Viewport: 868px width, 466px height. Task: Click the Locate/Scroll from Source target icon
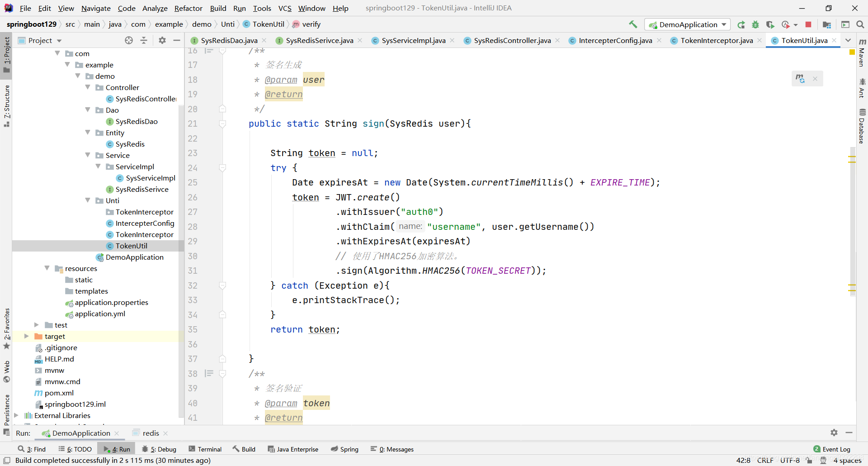(129, 40)
